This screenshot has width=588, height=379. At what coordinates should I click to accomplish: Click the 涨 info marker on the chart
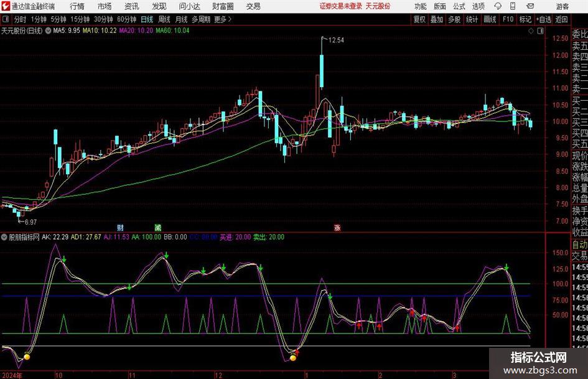(x=337, y=227)
